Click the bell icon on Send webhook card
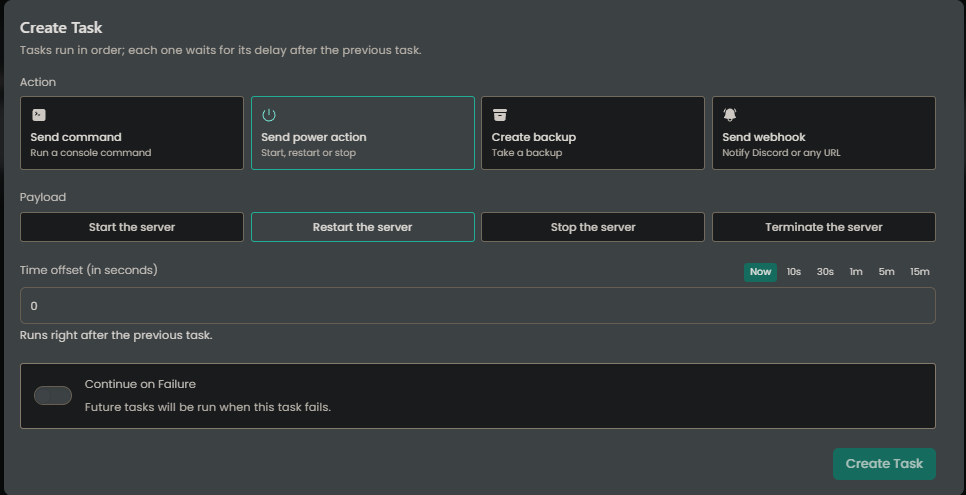 (x=730, y=115)
